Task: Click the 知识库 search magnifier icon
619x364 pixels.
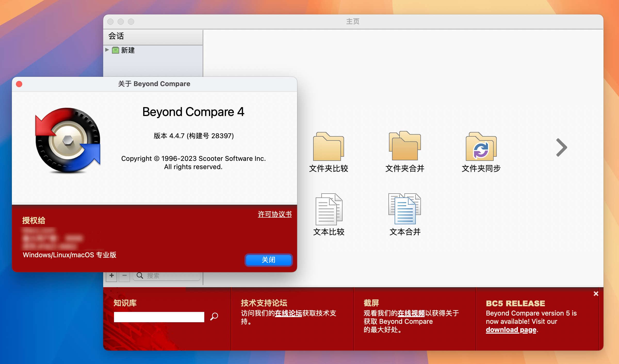Action: (x=214, y=316)
